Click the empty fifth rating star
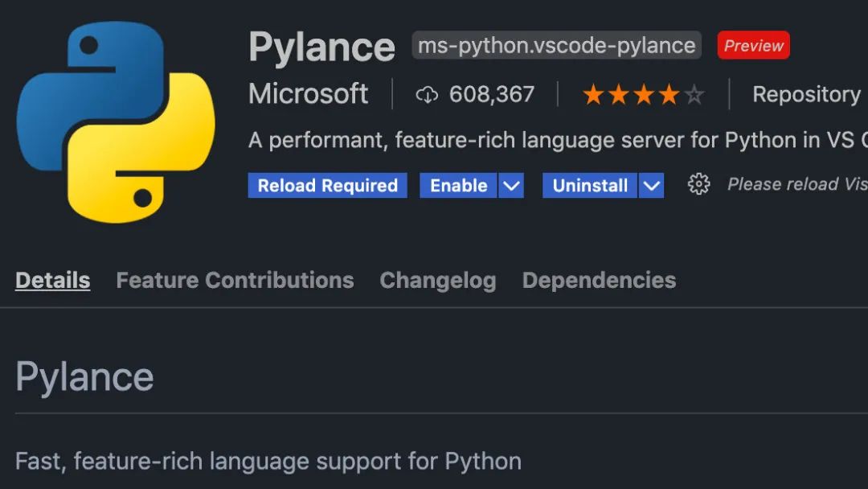The height and width of the screenshot is (489, 868). pyautogui.click(x=694, y=95)
